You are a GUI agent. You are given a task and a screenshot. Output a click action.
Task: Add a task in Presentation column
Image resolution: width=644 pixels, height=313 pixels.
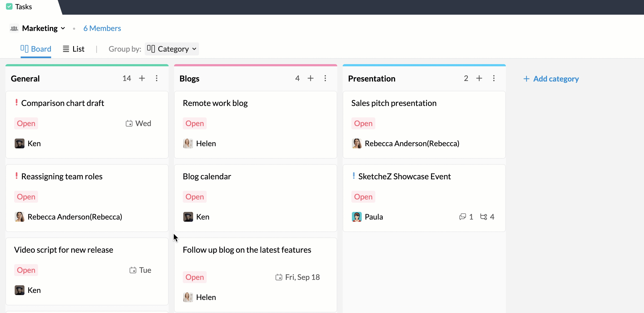click(479, 78)
